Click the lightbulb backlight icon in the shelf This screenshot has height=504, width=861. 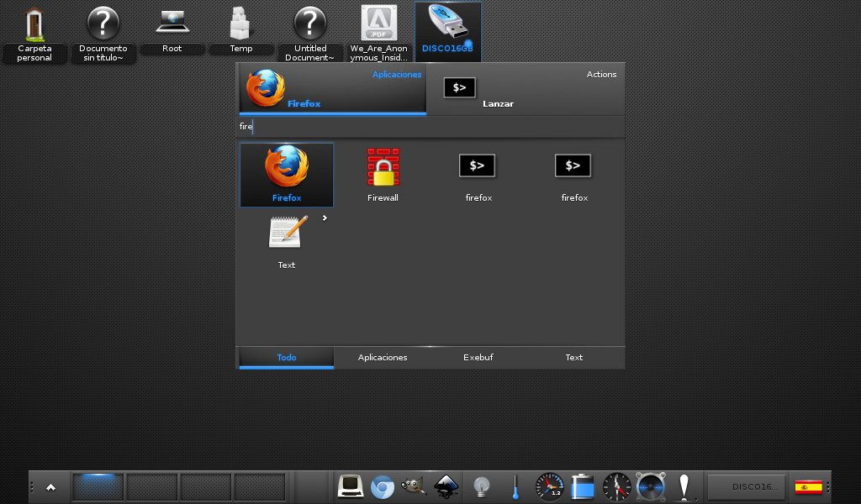[x=481, y=486]
